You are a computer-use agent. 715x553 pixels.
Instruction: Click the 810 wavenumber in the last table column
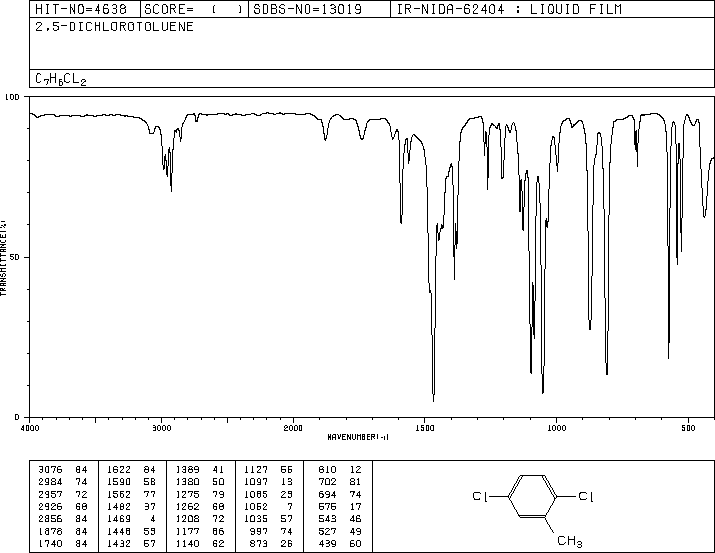click(x=327, y=470)
